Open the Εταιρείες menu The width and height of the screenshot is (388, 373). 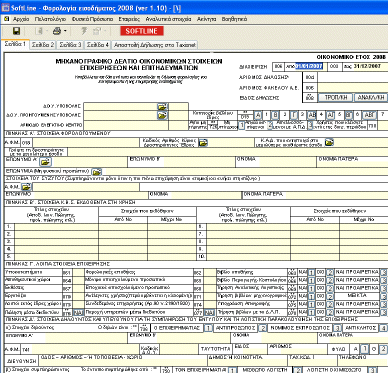[129, 19]
